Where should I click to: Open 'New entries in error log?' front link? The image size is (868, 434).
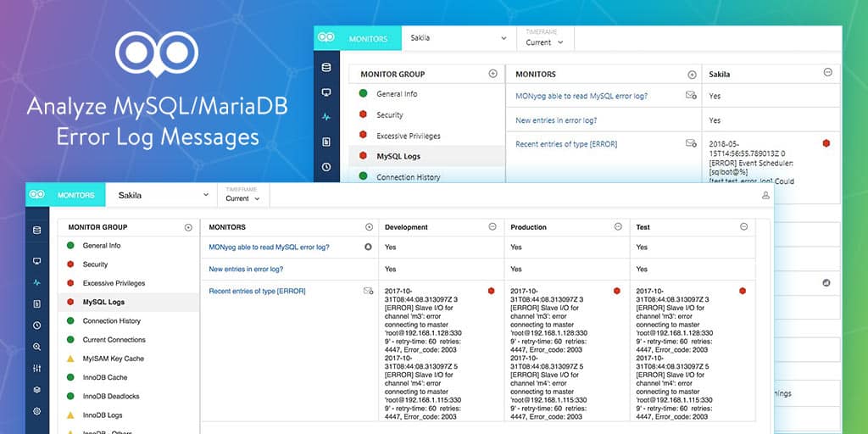[x=246, y=269]
